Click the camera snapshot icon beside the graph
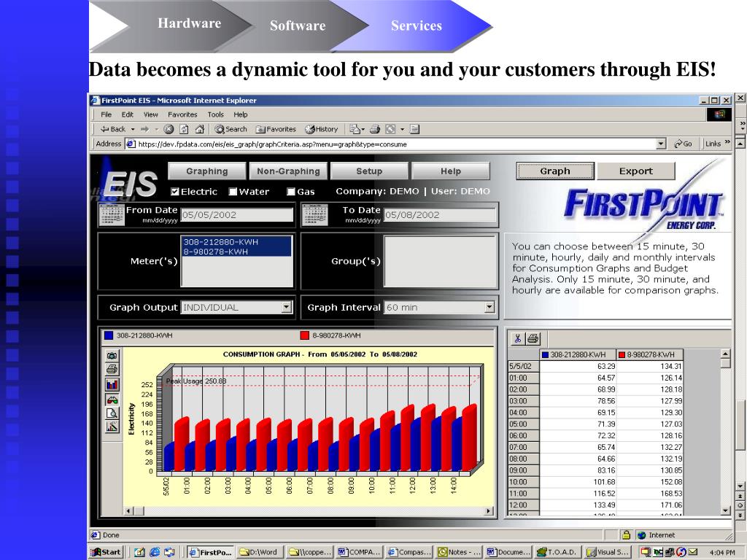This screenshot has height=560, width=747. [112, 356]
